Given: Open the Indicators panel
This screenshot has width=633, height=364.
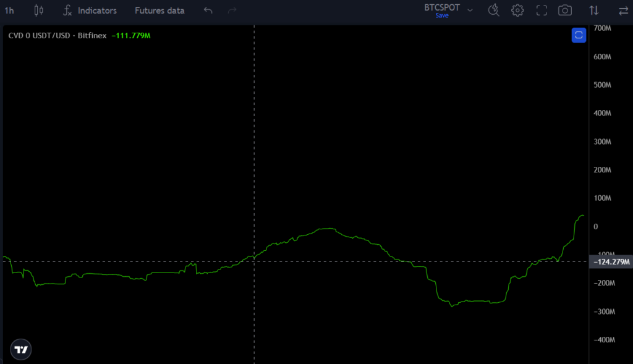Looking at the screenshot, I should pyautogui.click(x=90, y=11).
